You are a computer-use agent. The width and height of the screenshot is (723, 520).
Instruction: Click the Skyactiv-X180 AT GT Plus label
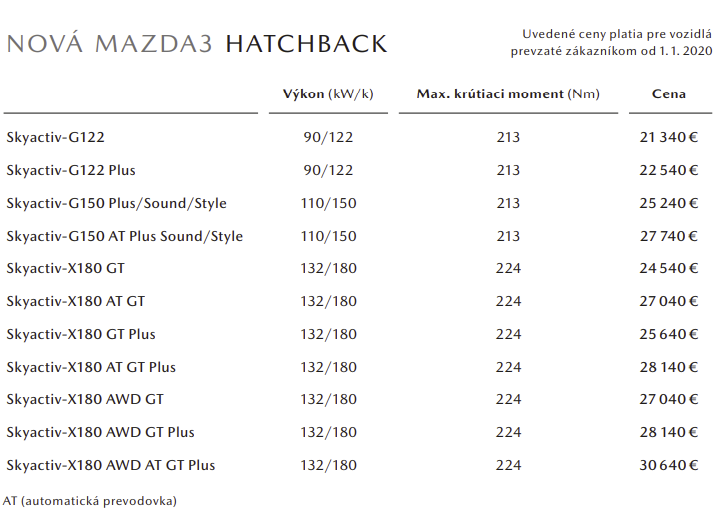tap(91, 367)
